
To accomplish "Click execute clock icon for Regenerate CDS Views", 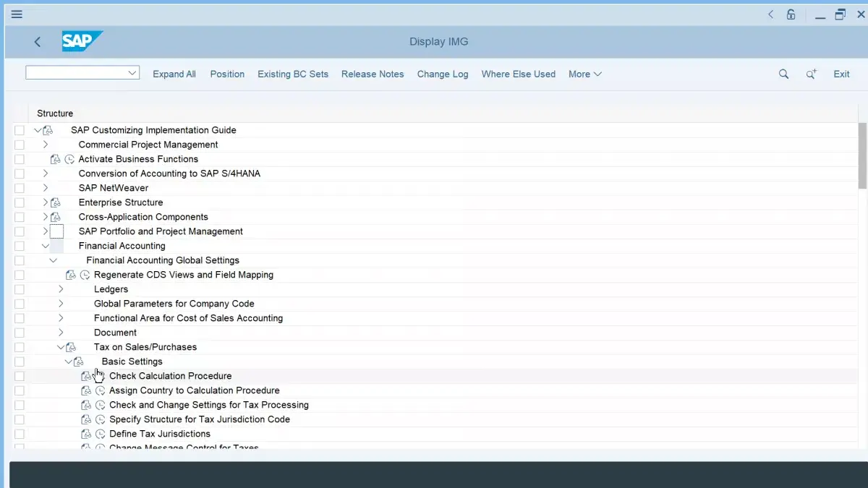I will click(85, 275).
